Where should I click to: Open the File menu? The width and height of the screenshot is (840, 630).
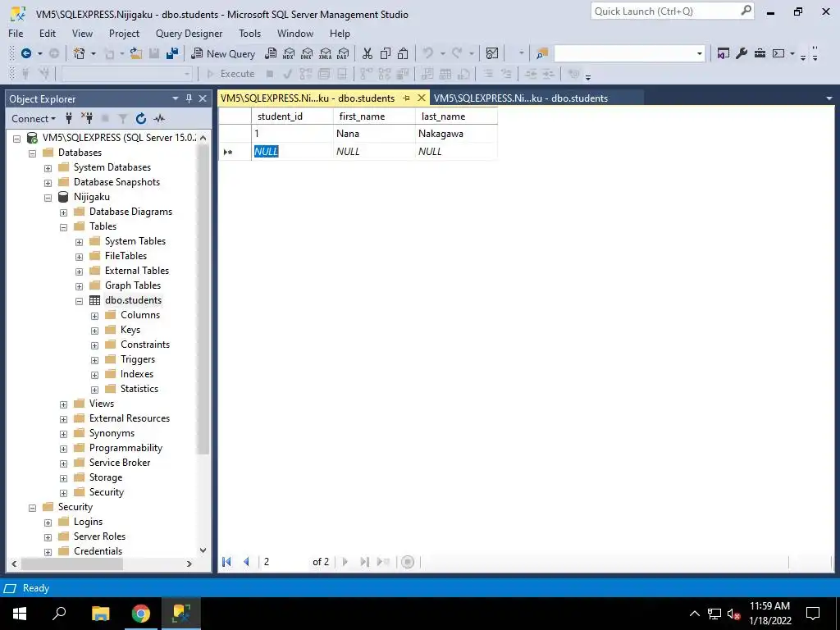tap(16, 33)
